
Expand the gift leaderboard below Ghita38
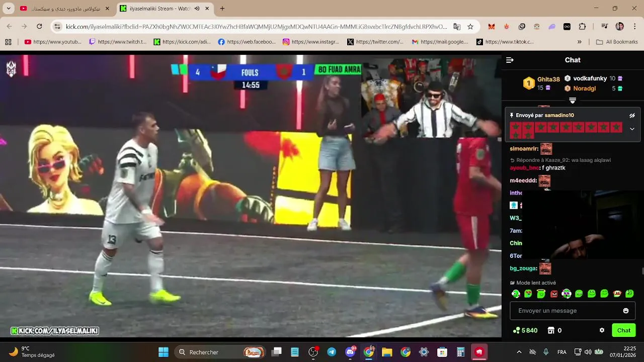pyautogui.click(x=573, y=101)
